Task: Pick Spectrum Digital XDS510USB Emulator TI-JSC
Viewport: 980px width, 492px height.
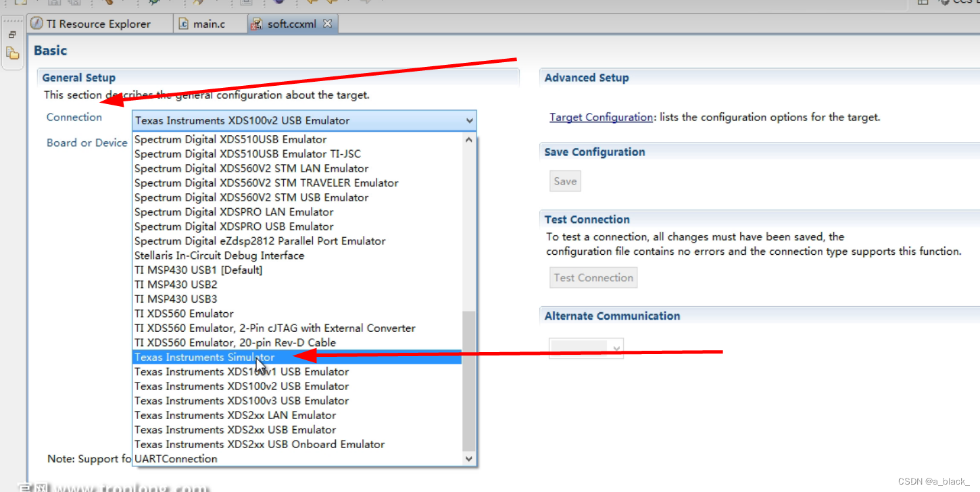Action: click(297, 154)
